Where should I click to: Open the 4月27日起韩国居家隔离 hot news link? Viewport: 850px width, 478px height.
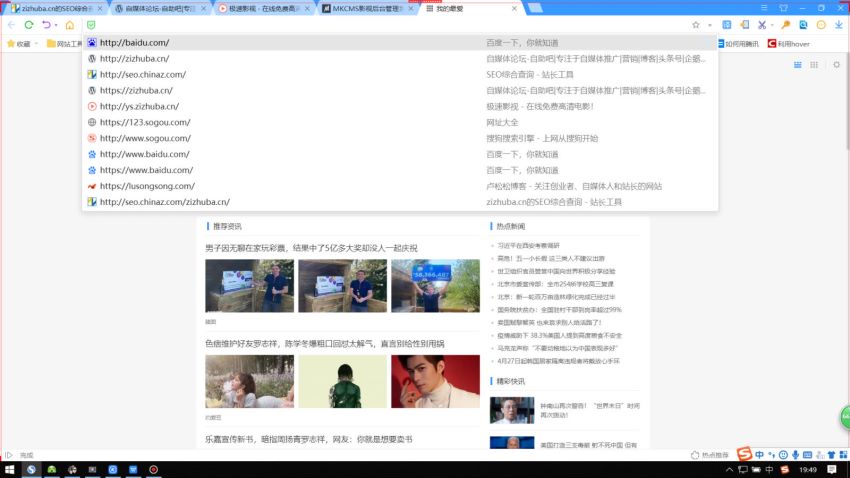point(558,361)
